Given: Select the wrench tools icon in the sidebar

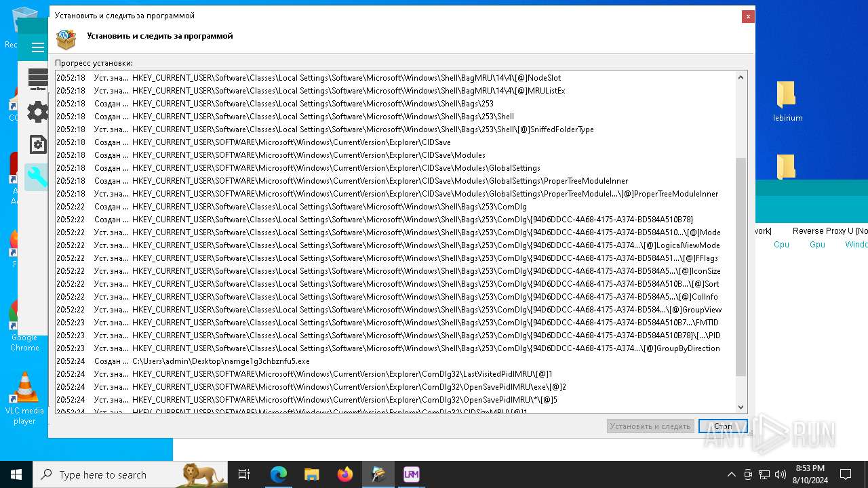Looking at the screenshot, I should pos(37,177).
